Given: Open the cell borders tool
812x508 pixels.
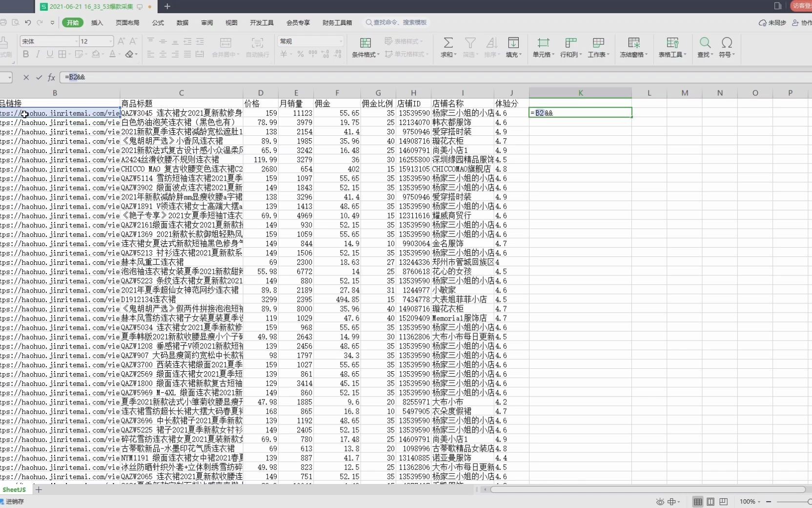Looking at the screenshot, I should 62,54.
